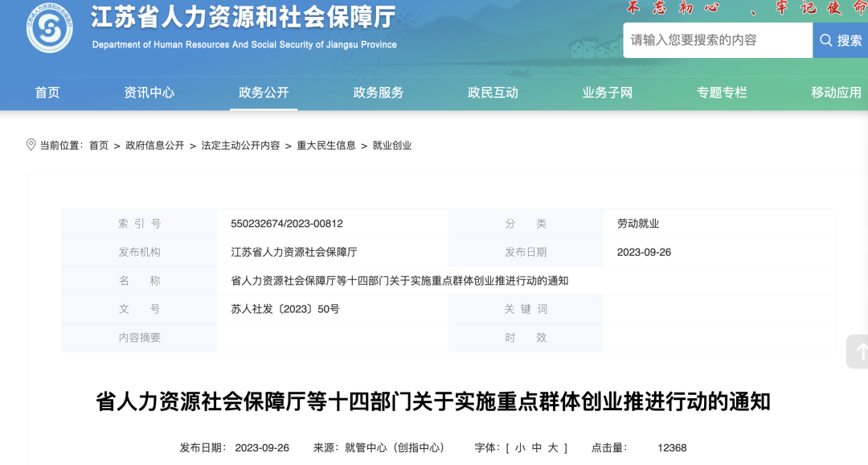This screenshot has width=868, height=465.
Task: Open the 业务子网 navigation menu
Action: [608, 93]
